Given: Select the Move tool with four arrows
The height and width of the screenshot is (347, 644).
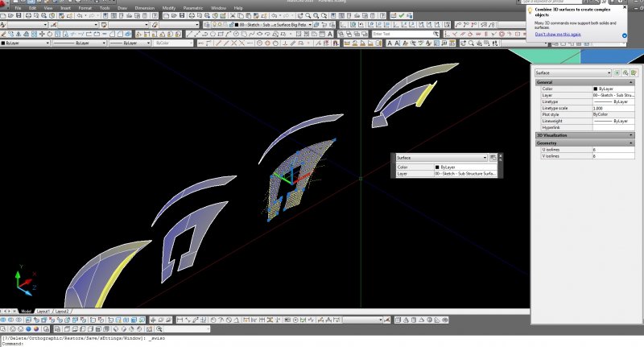Looking at the screenshot, I should [x=42, y=34].
